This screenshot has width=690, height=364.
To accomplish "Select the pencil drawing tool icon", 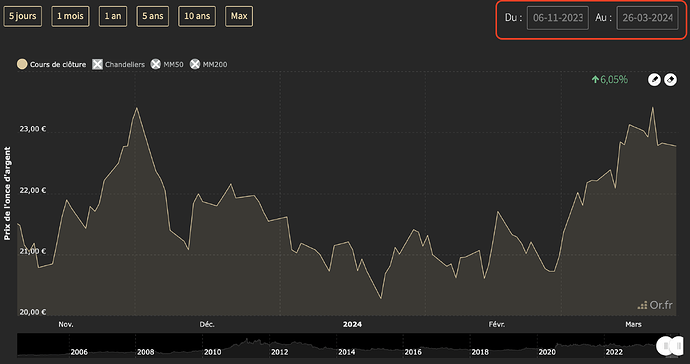I will [654, 80].
